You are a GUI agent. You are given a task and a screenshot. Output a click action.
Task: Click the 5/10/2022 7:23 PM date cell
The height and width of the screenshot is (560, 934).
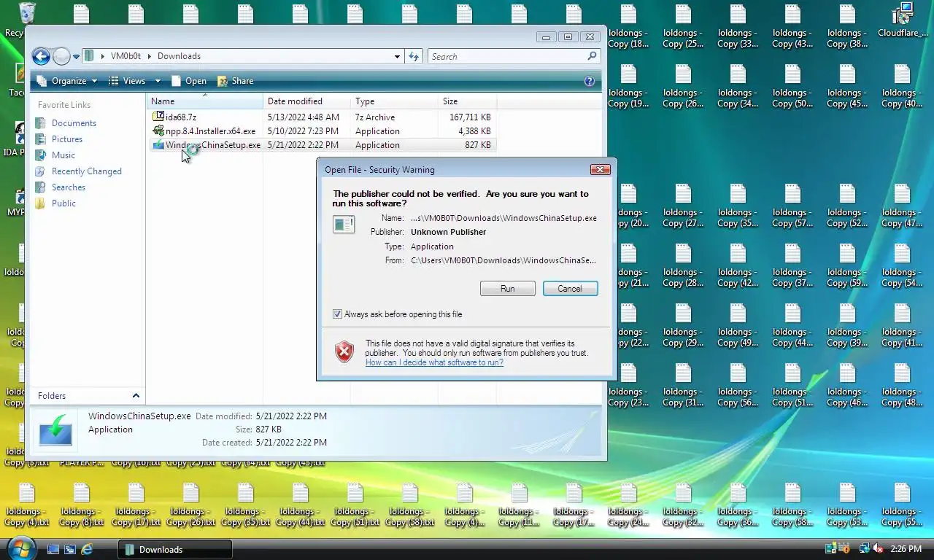(303, 131)
